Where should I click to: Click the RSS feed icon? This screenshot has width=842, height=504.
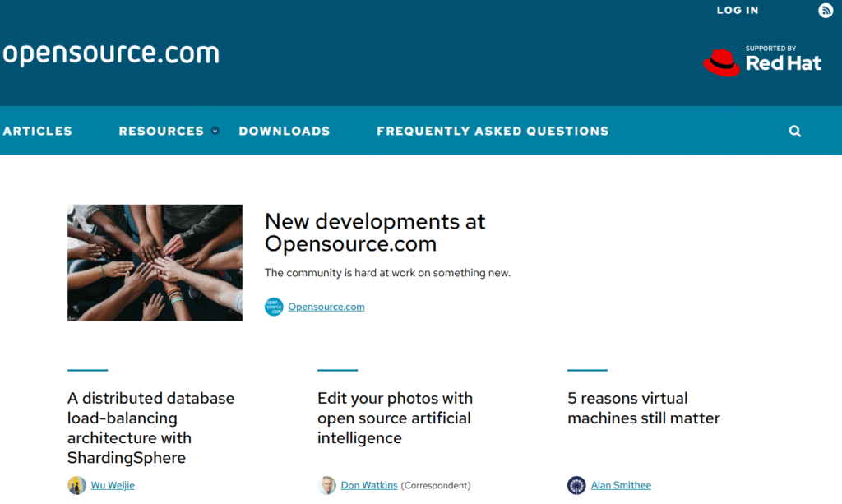coord(826,11)
